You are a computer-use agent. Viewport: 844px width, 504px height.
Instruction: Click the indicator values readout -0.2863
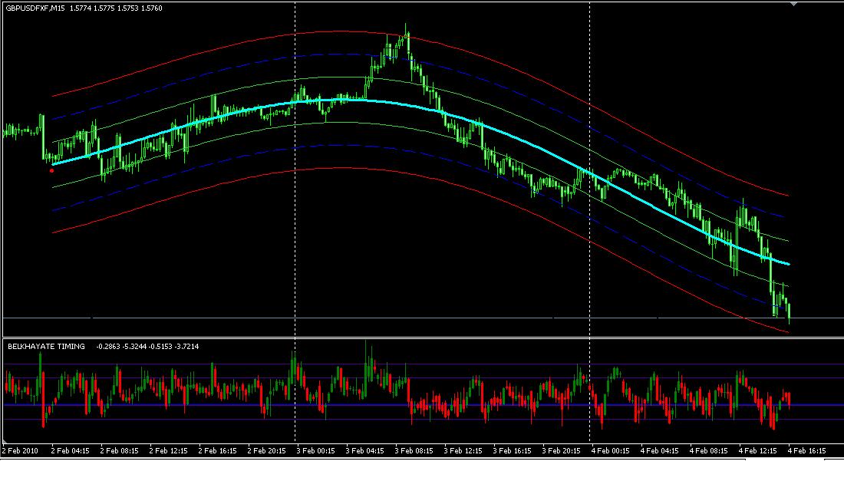[110, 347]
